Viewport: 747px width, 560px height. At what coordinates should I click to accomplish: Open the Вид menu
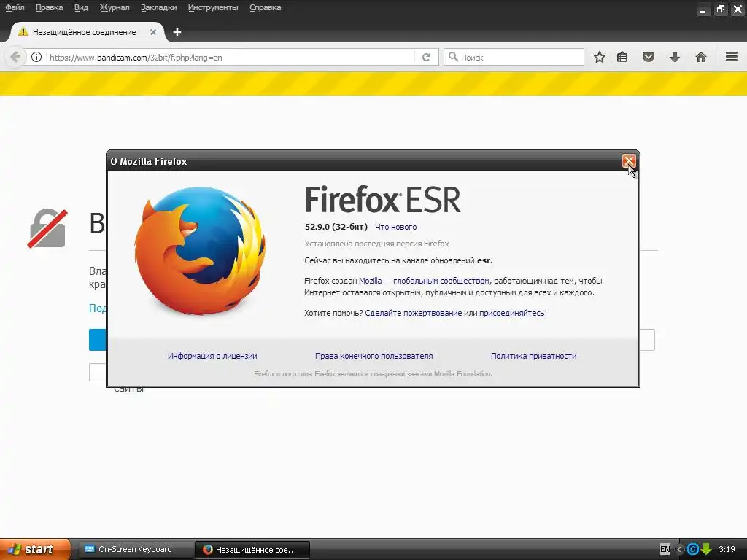(x=81, y=7)
